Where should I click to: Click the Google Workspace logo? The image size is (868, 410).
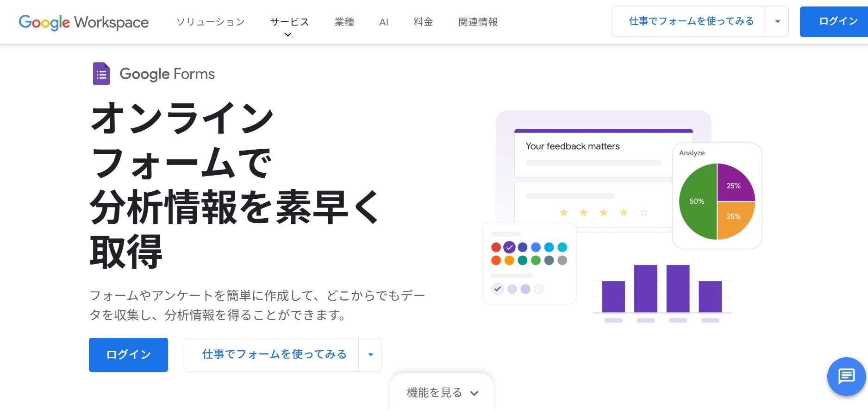(x=84, y=22)
